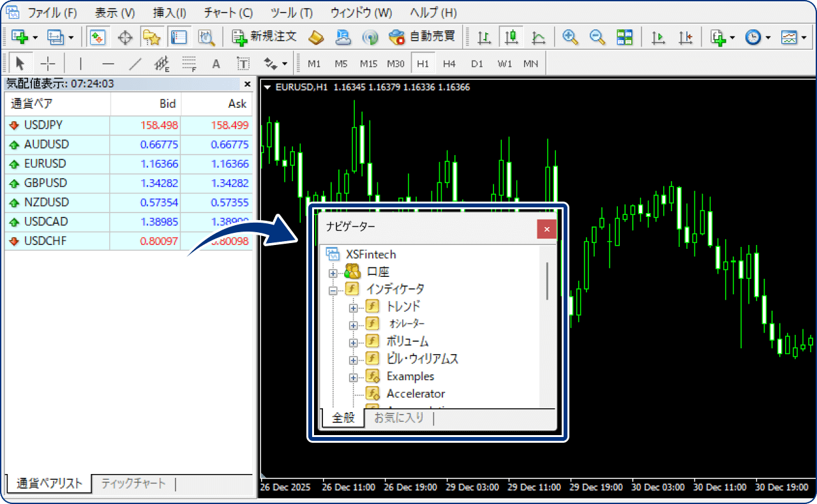The image size is (817, 504).
Task: Select the horizontal line drawing tool
Action: pyautogui.click(x=108, y=64)
